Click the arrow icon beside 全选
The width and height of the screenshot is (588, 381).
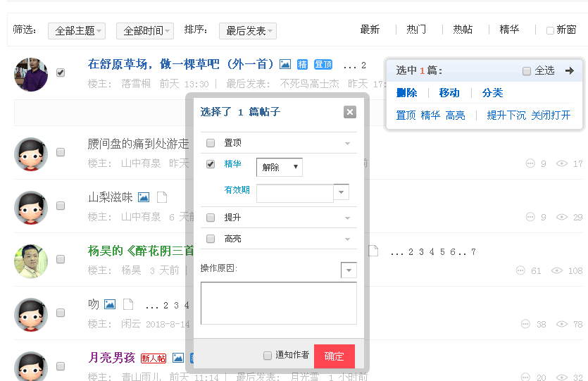[x=569, y=70]
